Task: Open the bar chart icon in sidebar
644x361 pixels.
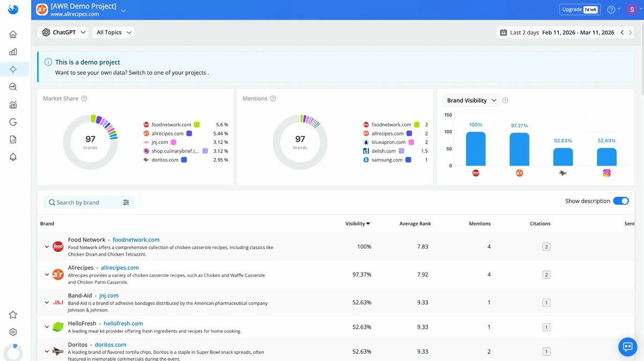Action: pos(13,52)
